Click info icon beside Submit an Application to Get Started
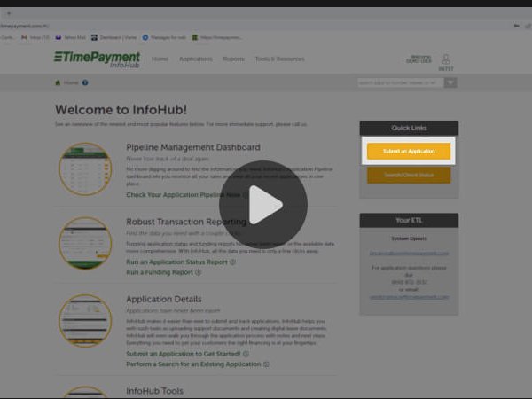The height and width of the screenshot is (399, 532). (246, 354)
